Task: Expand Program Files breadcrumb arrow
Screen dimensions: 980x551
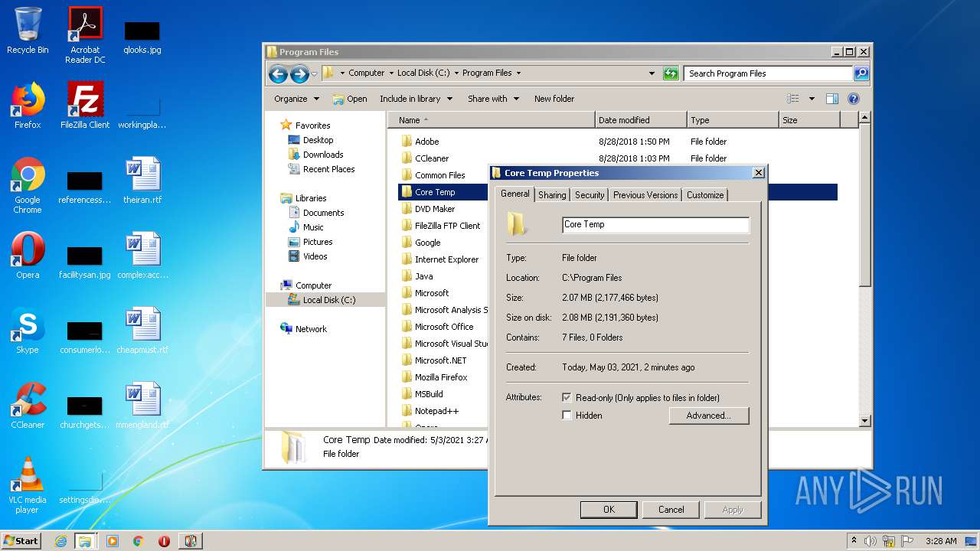Action: coord(518,73)
